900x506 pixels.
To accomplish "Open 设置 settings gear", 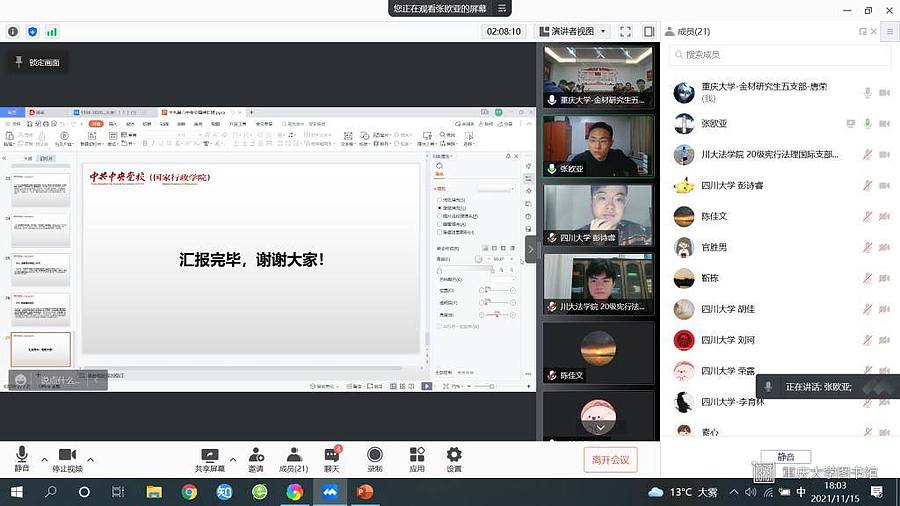I will point(454,455).
